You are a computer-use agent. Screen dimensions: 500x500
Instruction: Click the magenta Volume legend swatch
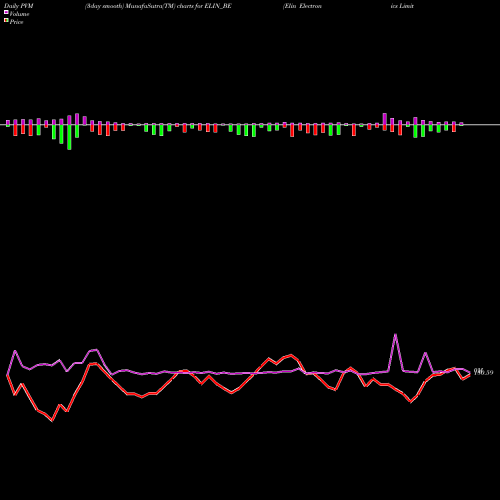tap(6, 12)
